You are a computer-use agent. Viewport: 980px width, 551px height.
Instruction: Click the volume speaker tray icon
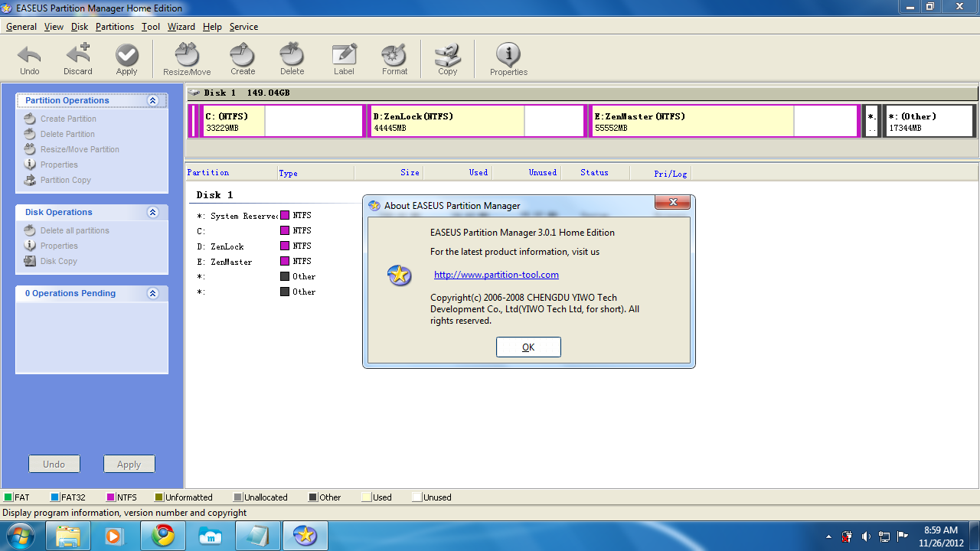tap(866, 536)
